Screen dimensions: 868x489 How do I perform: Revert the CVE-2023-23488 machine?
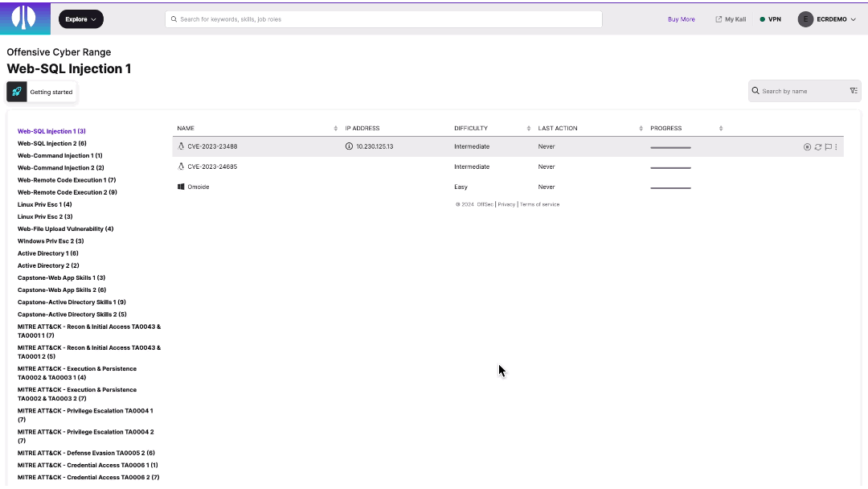tap(818, 146)
